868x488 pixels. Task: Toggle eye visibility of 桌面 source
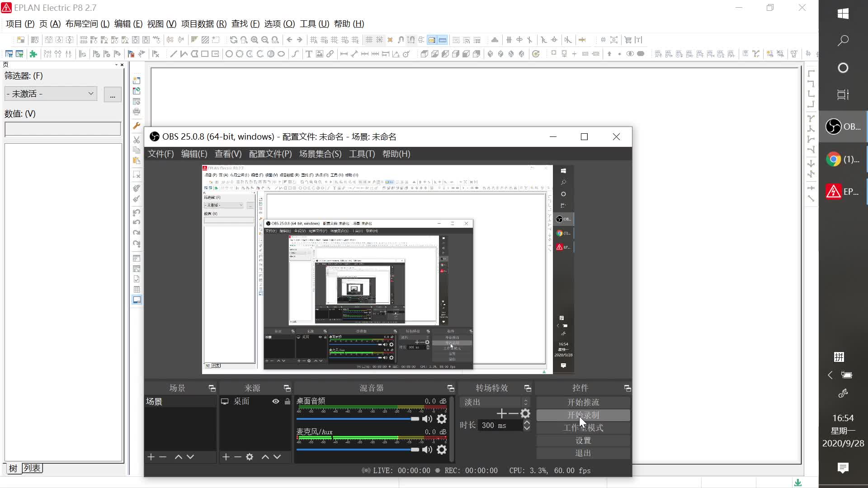tap(275, 401)
